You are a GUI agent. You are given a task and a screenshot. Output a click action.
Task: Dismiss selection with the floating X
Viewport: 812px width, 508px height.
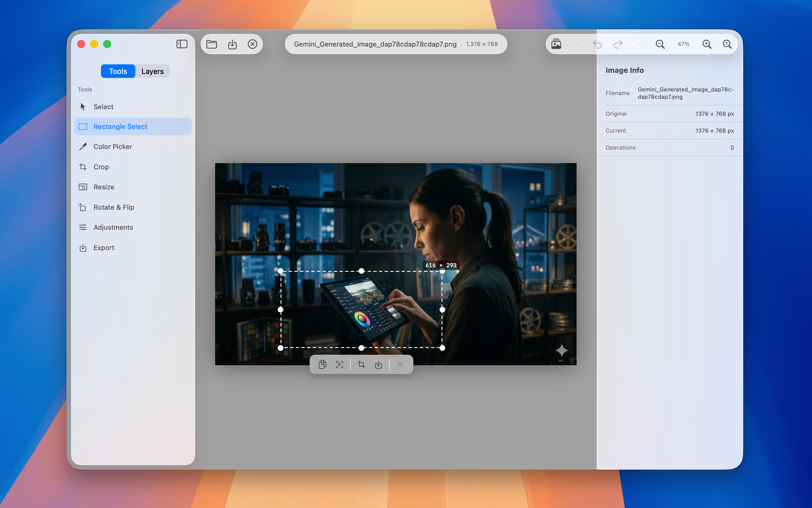click(400, 364)
